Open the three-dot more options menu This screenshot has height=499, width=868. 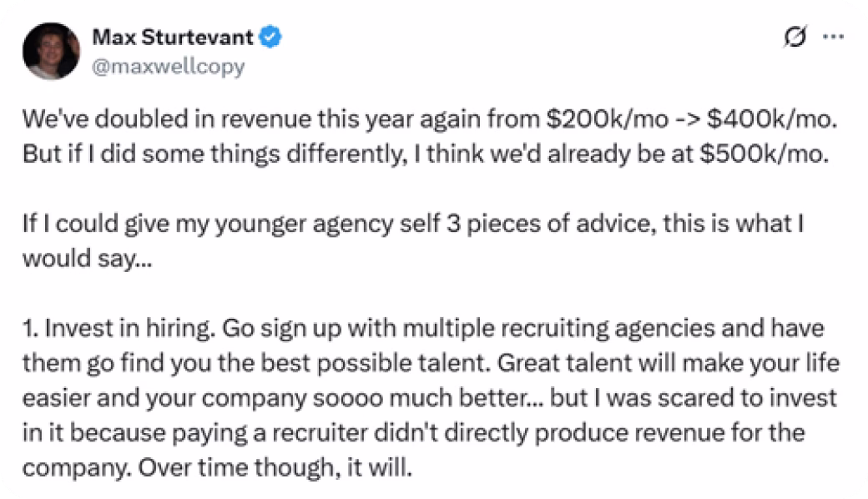point(835,36)
